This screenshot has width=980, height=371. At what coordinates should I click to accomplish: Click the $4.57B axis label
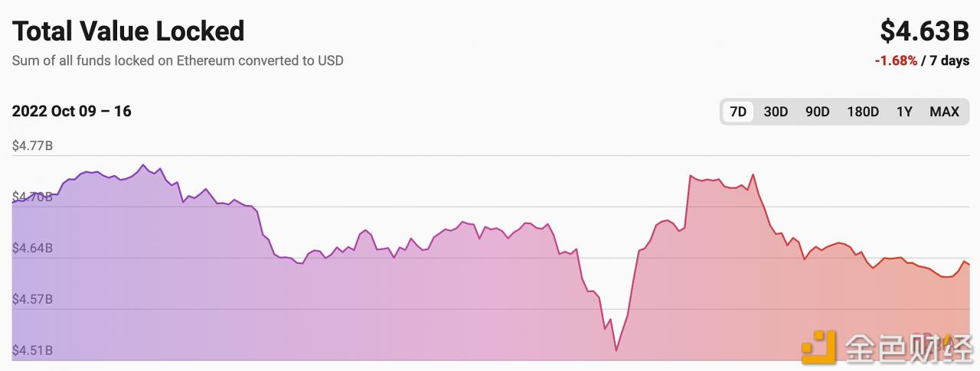coord(31,299)
